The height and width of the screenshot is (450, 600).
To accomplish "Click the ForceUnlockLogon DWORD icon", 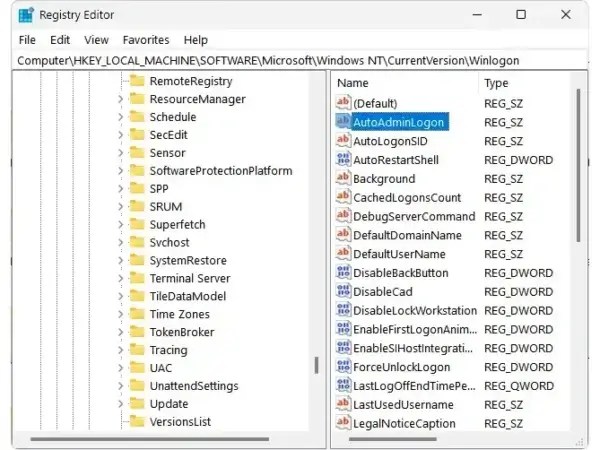I will click(343, 366).
